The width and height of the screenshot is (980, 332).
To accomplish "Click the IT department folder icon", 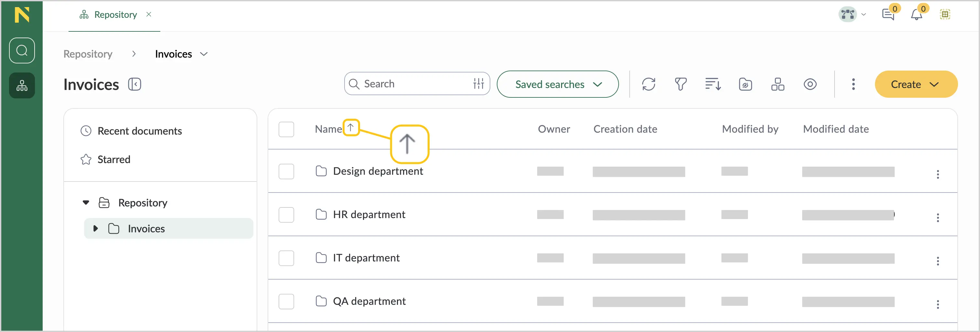I will tap(321, 258).
